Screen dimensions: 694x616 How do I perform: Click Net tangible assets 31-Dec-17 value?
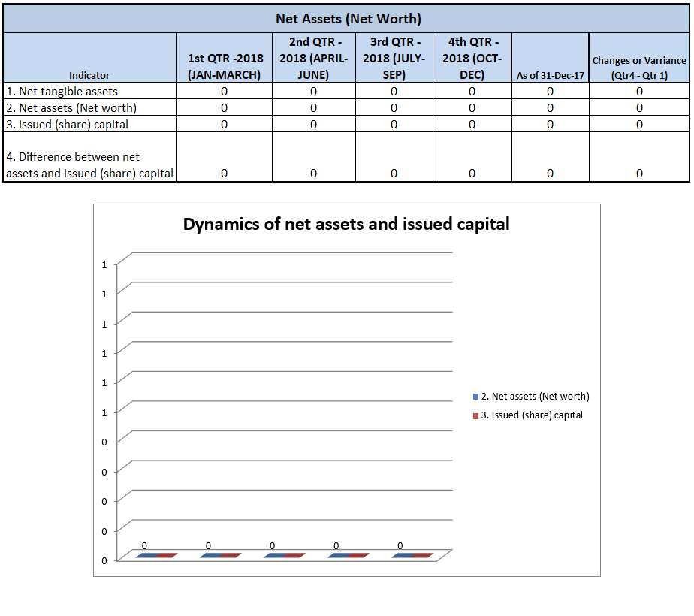(550, 91)
